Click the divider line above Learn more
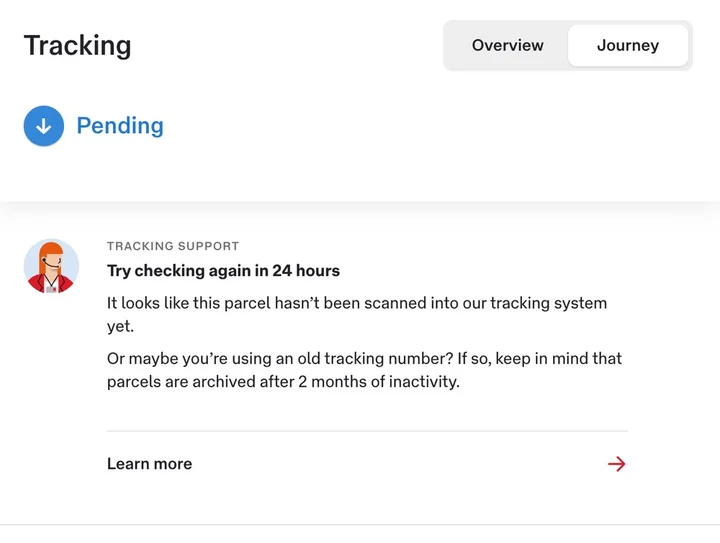Screen dimensions: 720x543 (x=367, y=431)
